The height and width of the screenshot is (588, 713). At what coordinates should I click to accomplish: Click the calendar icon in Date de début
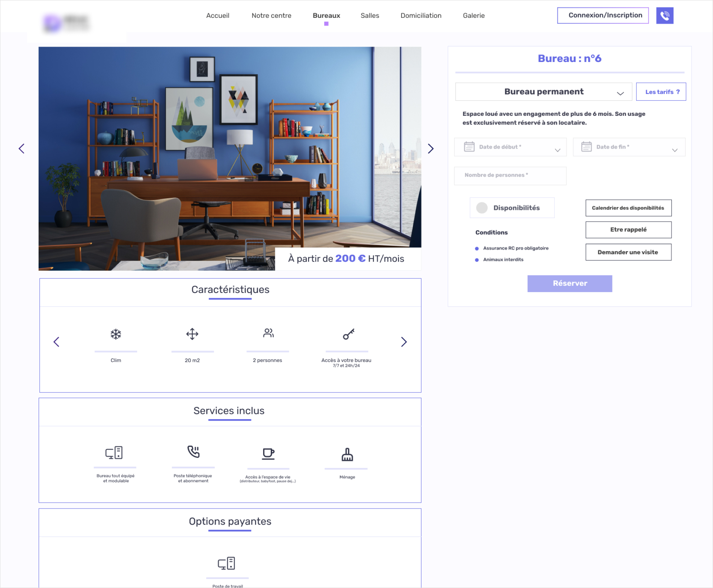469,147
